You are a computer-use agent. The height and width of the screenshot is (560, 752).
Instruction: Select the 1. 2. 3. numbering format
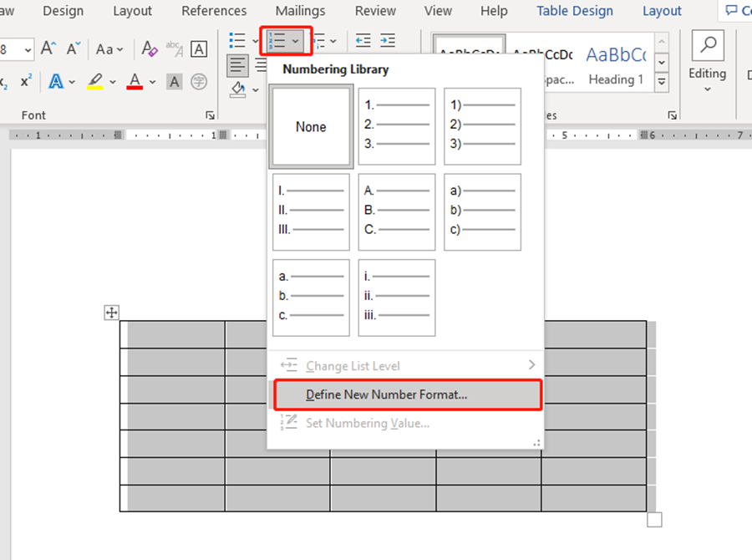click(x=397, y=126)
